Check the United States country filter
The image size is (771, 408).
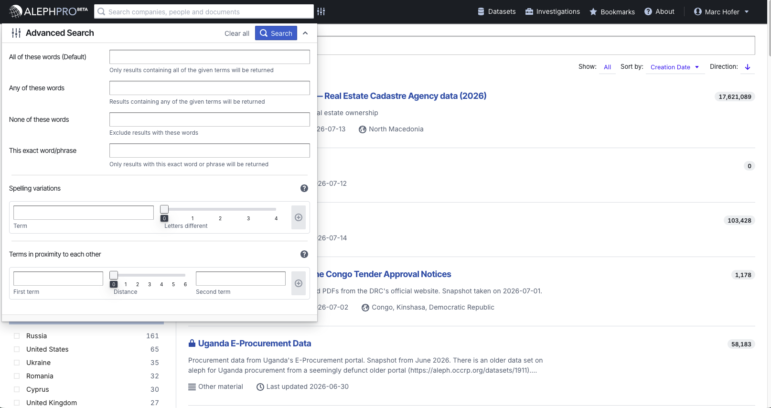point(17,349)
